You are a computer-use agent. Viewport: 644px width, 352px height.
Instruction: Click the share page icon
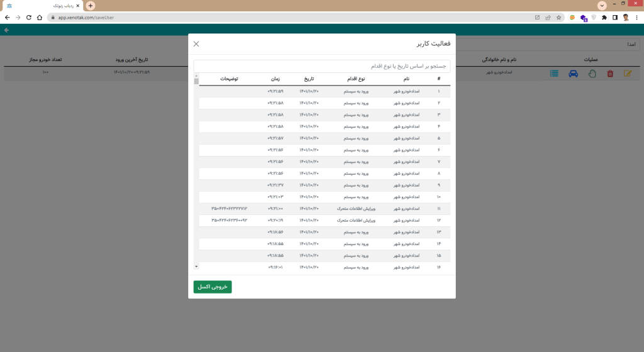(548, 17)
